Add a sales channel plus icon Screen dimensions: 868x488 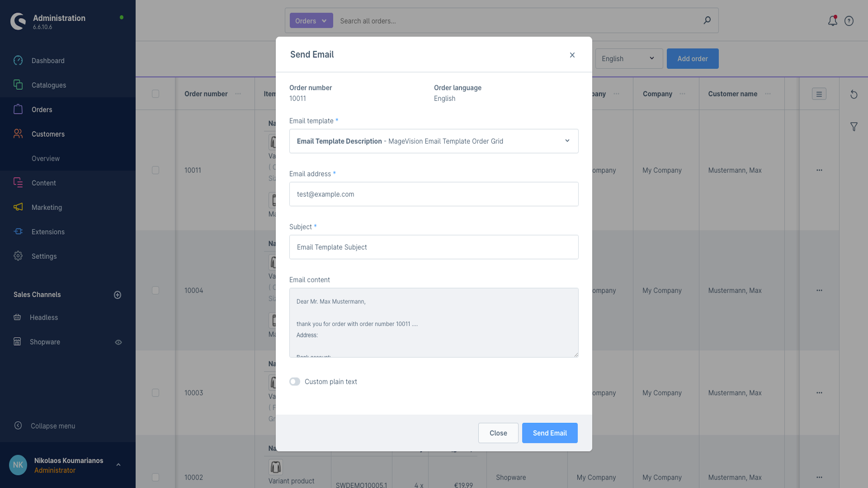coord(118,295)
